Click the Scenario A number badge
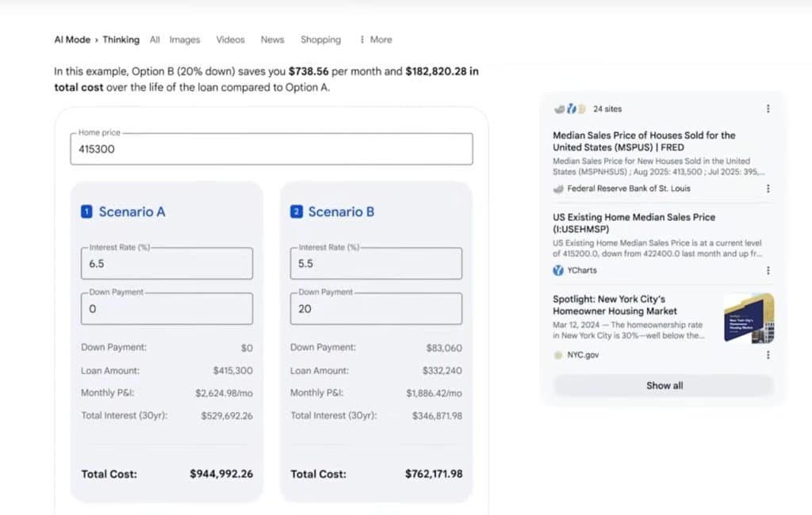The image size is (812, 515). point(88,212)
